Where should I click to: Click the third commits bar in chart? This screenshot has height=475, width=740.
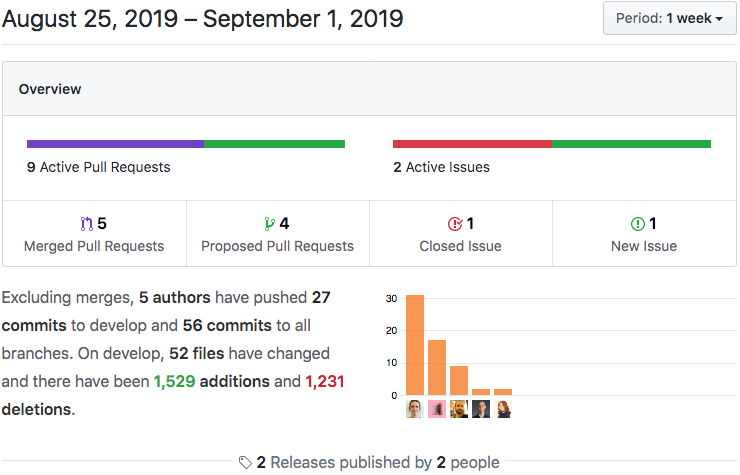click(x=459, y=381)
